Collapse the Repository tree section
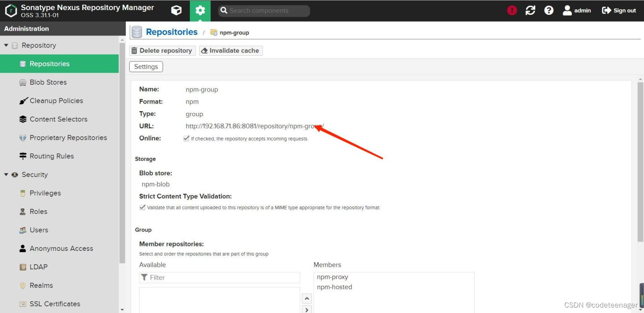644x313 pixels. 6,45
